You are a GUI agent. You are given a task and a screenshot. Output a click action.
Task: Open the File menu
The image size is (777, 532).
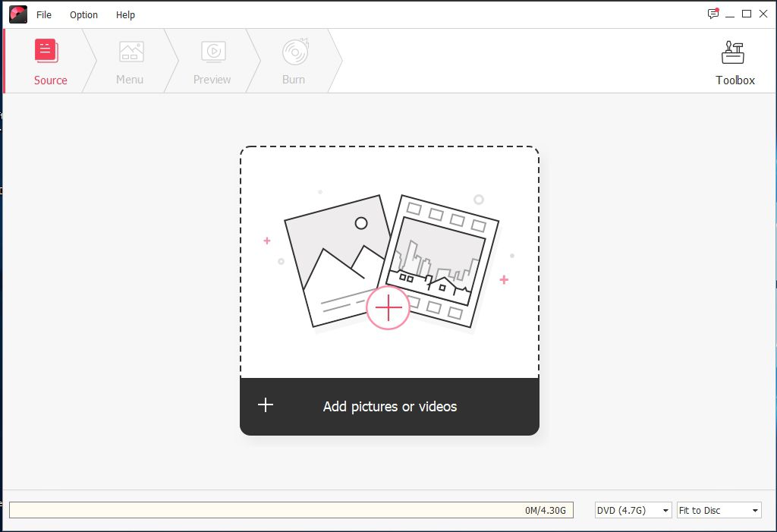[44, 14]
